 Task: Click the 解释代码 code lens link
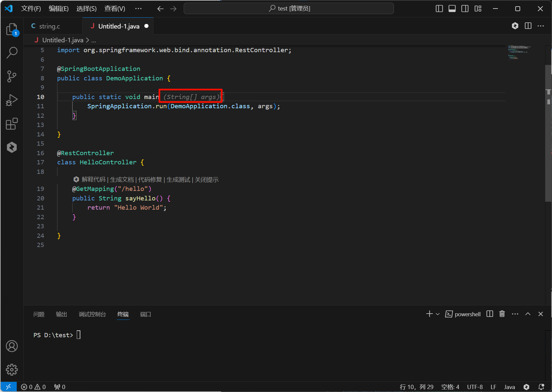click(x=93, y=179)
